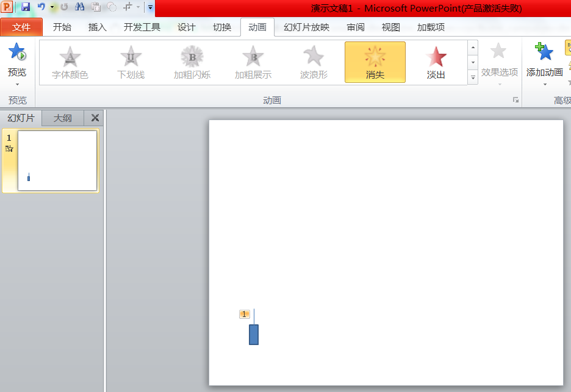
Task: Open the 文件 menu
Action: tap(21, 27)
